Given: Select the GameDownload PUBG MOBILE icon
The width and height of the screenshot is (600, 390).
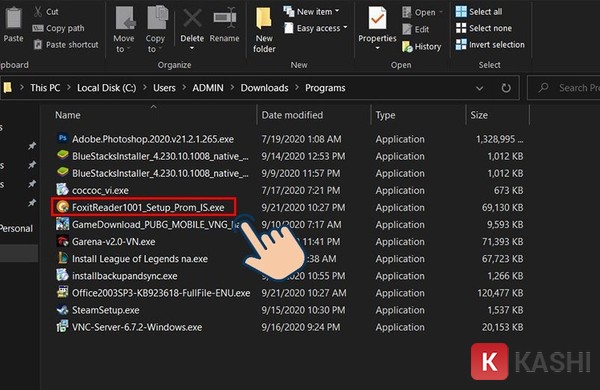Looking at the screenshot, I should (62, 224).
